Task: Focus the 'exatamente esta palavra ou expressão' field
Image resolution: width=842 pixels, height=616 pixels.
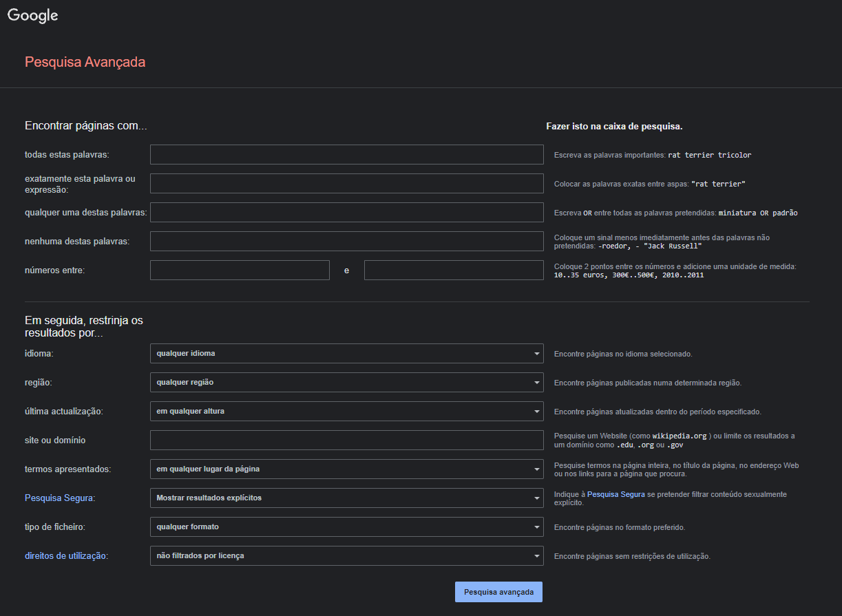Action: [347, 184]
